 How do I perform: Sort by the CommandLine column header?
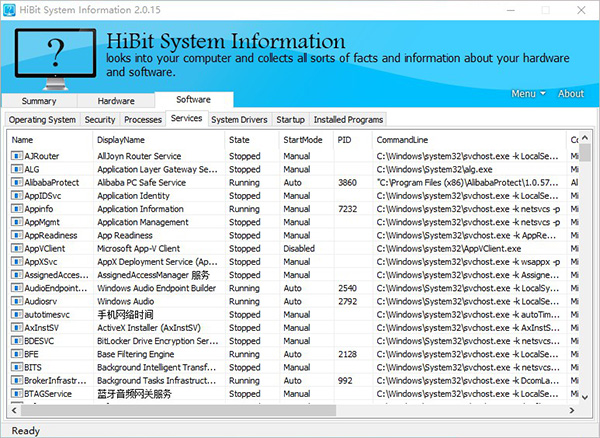[x=469, y=140]
